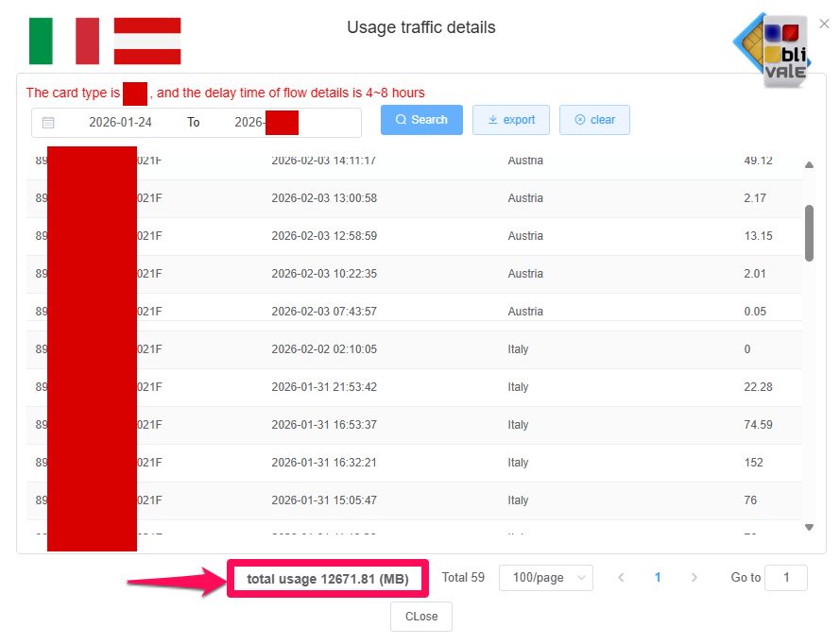
Task: Close the dialog with the X icon
Action: coord(824,24)
